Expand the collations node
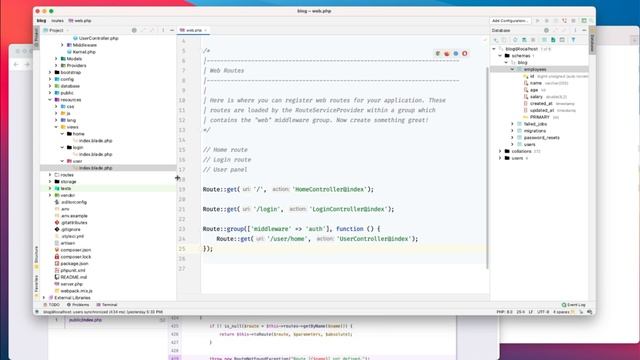640x360 pixels. click(500, 151)
